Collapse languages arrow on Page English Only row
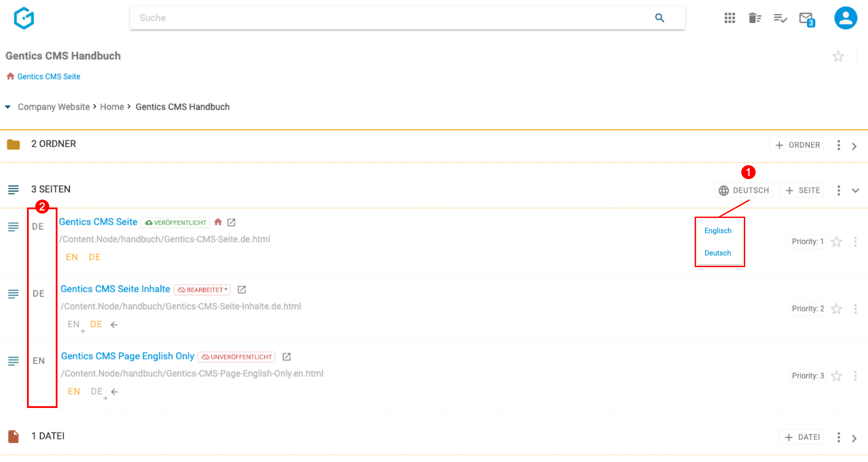The height and width of the screenshot is (462, 868). tap(115, 392)
